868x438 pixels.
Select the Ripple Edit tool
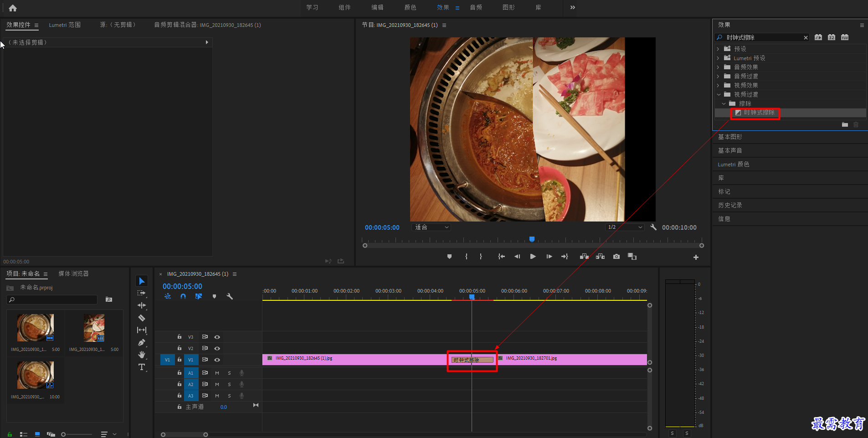(x=142, y=305)
